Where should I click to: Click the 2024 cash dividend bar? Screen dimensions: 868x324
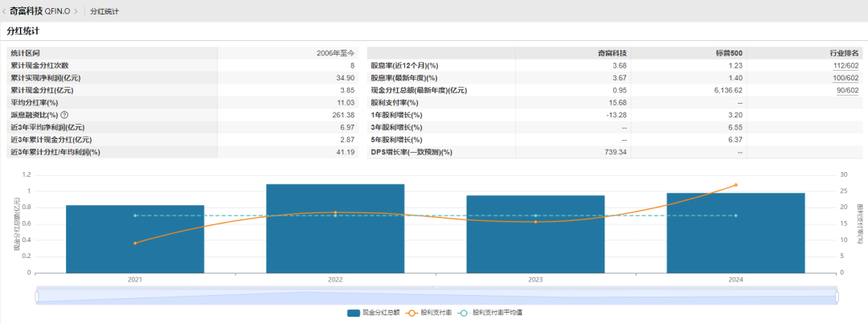[735, 232]
